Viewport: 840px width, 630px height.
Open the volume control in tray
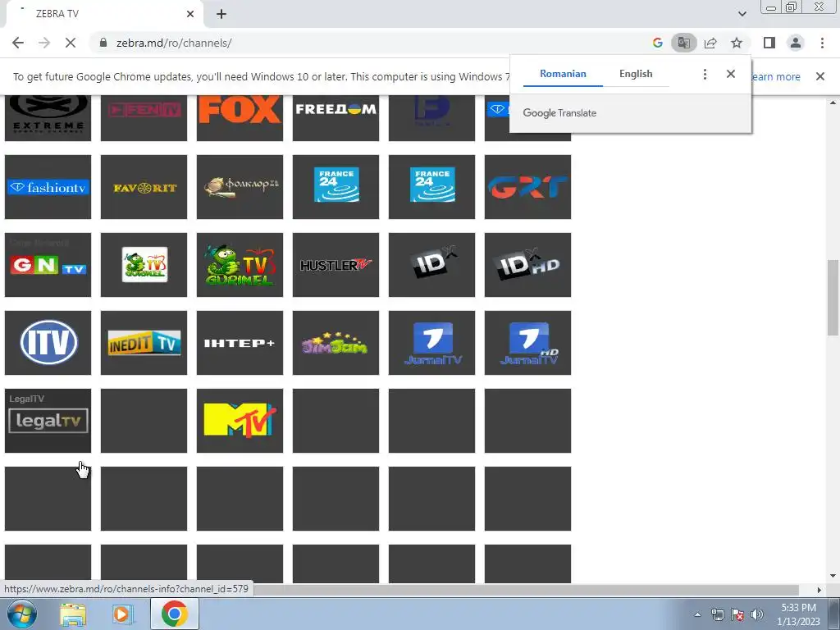tap(757, 614)
